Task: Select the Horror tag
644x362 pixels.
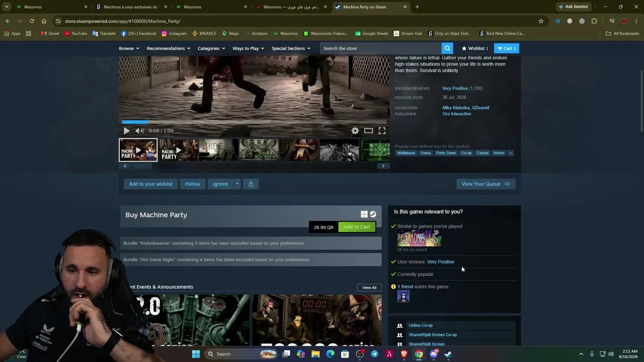Action: pos(499,153)
